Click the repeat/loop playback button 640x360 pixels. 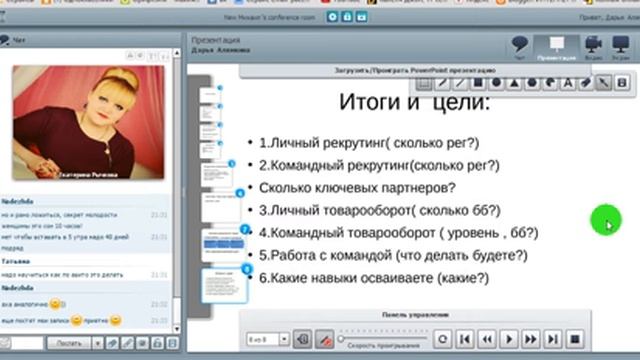442,339
